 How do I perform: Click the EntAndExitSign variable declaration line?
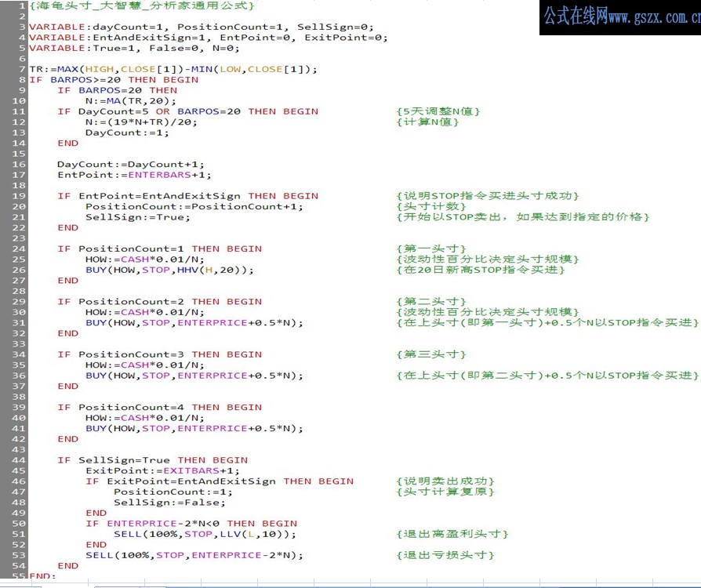tap(209, 38)
